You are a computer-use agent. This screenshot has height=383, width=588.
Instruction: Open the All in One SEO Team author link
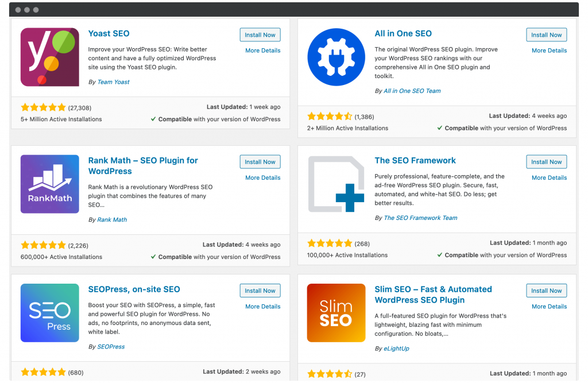(412, 91)
